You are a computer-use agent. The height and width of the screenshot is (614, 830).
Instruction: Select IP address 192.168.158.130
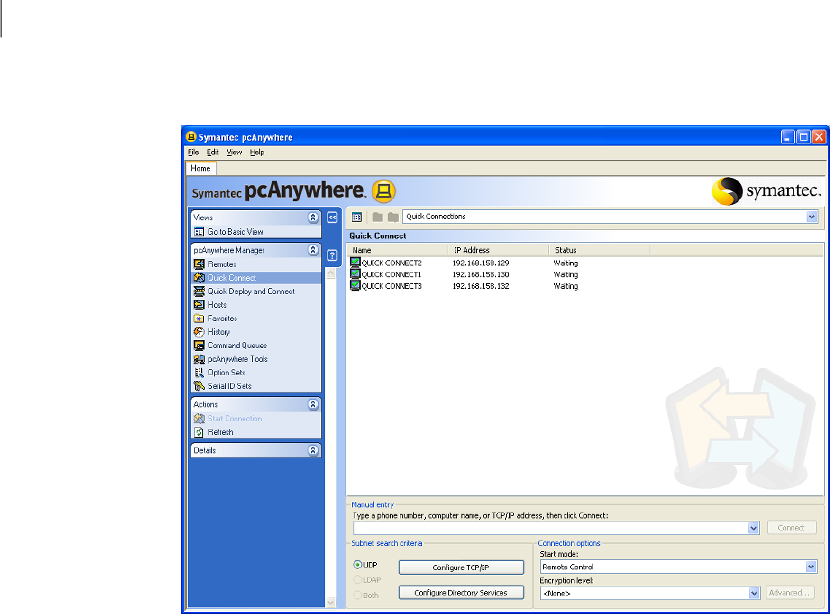(x=481, y=275)
